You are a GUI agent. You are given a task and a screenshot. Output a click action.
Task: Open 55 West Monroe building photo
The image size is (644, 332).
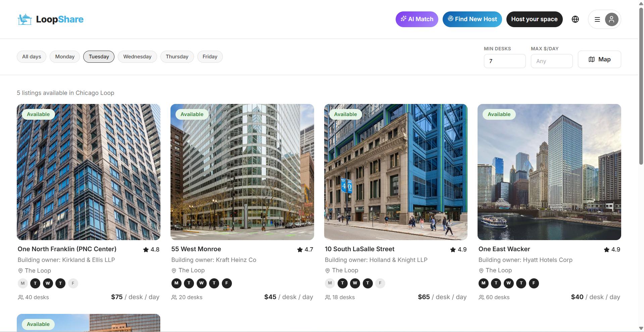(242, 172)
